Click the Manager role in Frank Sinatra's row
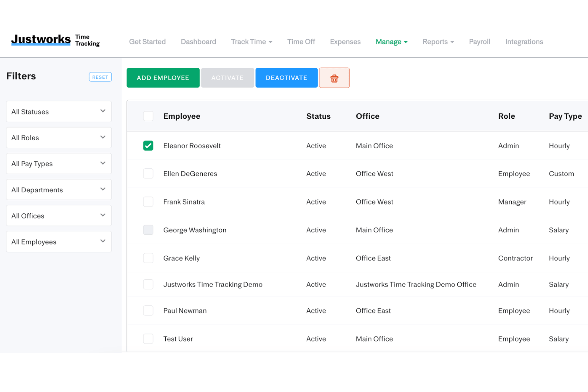Image resolution: width=588 pixels, height=392 pixels. (x=512, y=202)
